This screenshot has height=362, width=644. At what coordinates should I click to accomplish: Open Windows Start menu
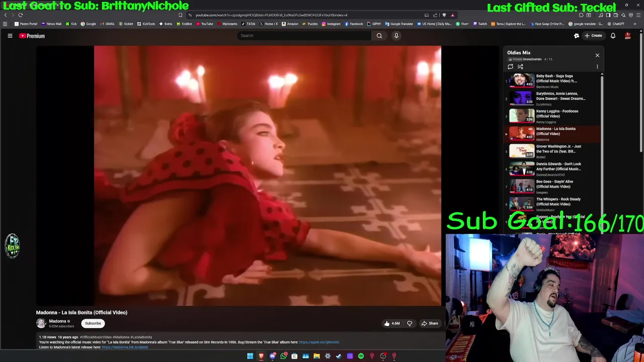(250, 356)
